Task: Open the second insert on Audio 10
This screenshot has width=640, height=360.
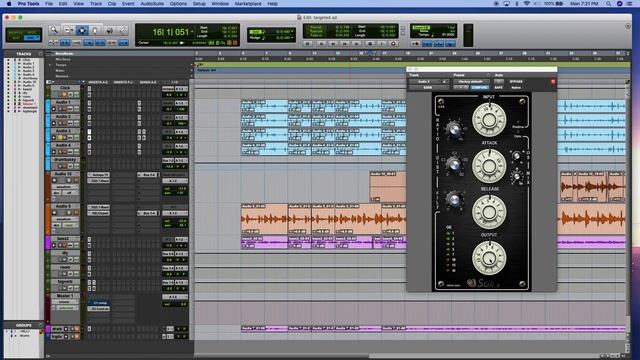Action: coord(98,180)
